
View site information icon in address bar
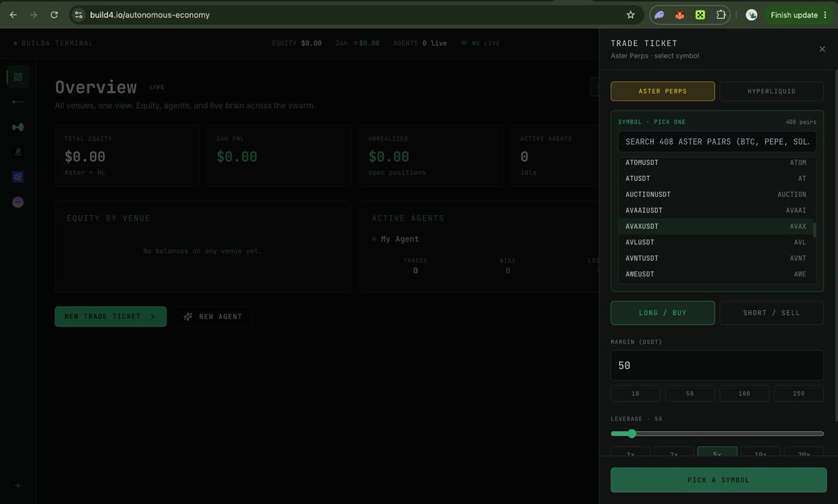point(79,15)
